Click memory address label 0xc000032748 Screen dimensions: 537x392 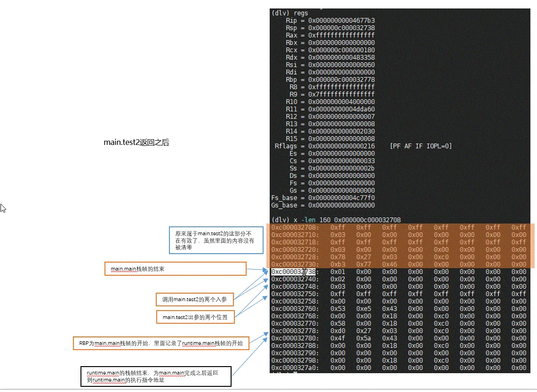coord(295,287)
